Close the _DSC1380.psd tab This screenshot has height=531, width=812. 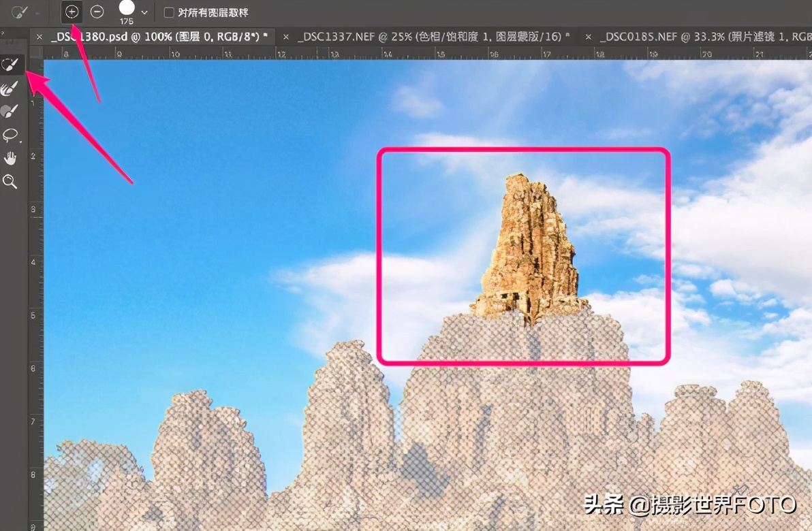(40, 37)
